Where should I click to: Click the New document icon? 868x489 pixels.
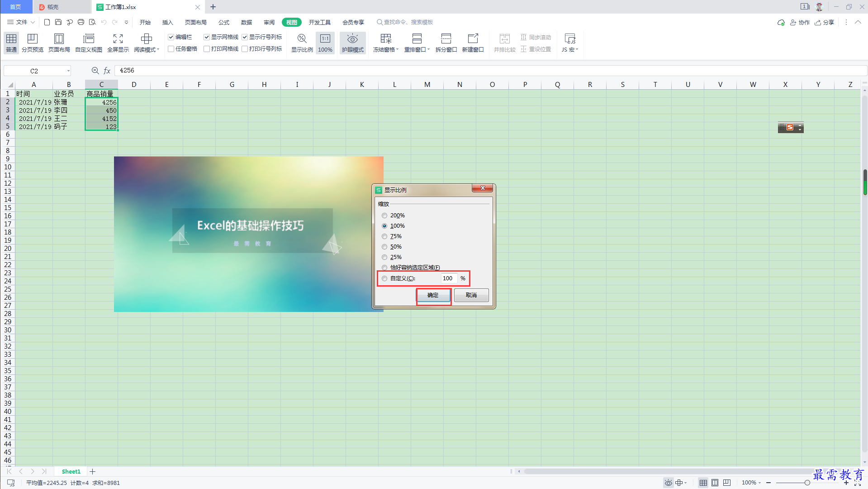(47, 22)
